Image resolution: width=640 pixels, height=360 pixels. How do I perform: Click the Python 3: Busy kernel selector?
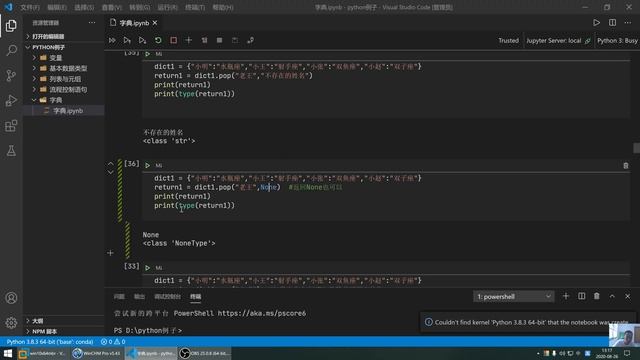point(617,40)
